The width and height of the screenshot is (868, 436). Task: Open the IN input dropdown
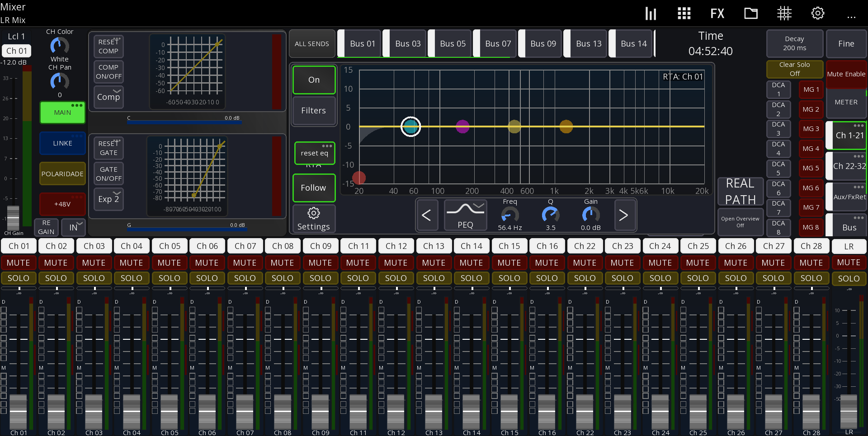pyautogui.click(x=73, y=227)
